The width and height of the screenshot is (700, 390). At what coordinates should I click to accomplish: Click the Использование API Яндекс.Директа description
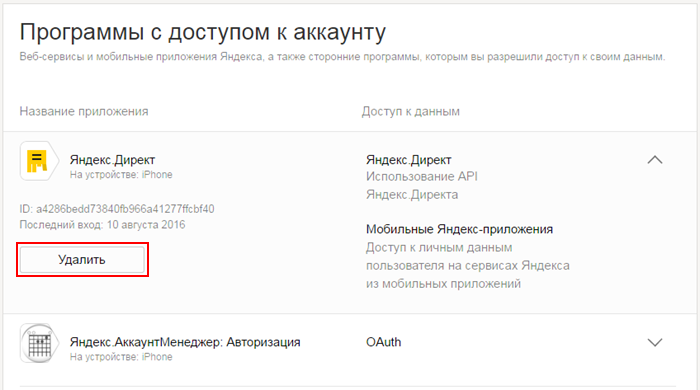(x=422, y=186)
